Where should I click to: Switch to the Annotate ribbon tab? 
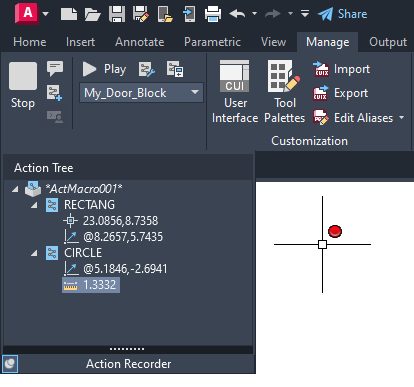pos(140,42)
